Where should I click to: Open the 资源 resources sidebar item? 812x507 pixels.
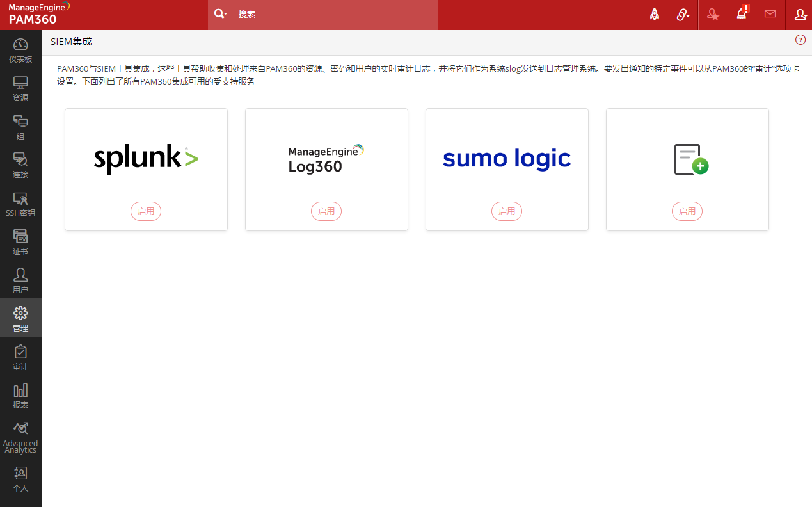tap(20, 89)
